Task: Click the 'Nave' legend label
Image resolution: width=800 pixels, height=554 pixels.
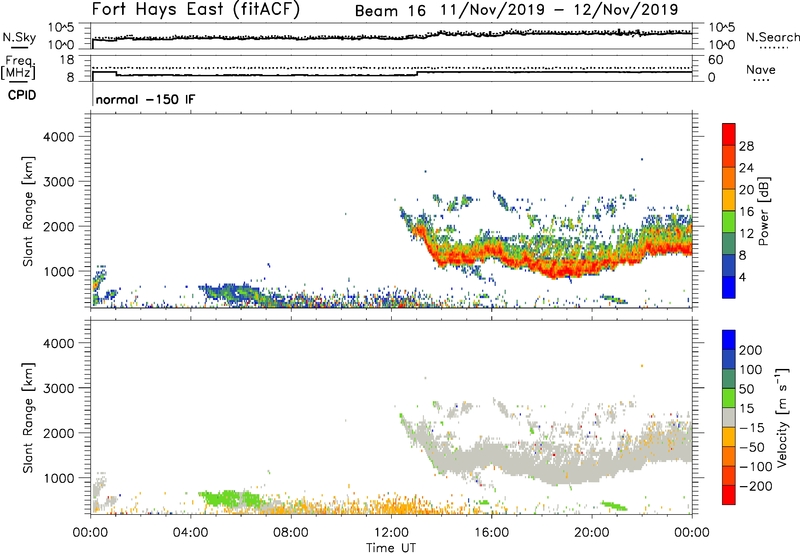Action: [x=761, y=70]
